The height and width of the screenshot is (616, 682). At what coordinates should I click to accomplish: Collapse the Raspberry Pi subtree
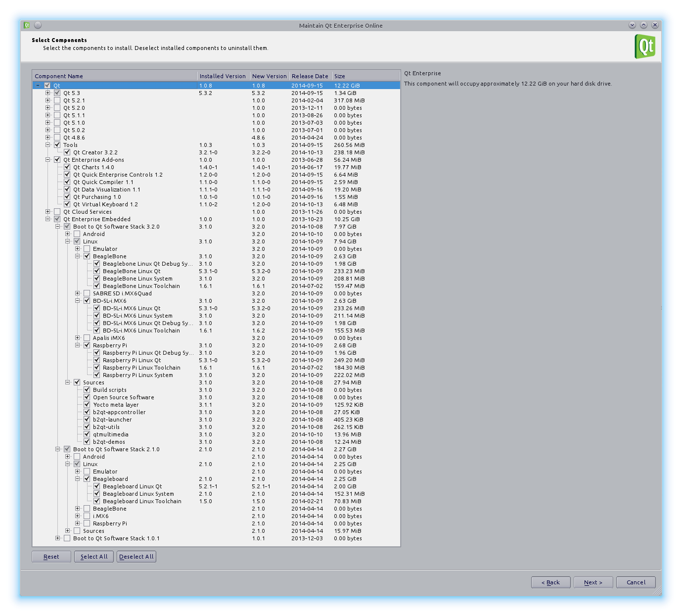tap(78, 345)
